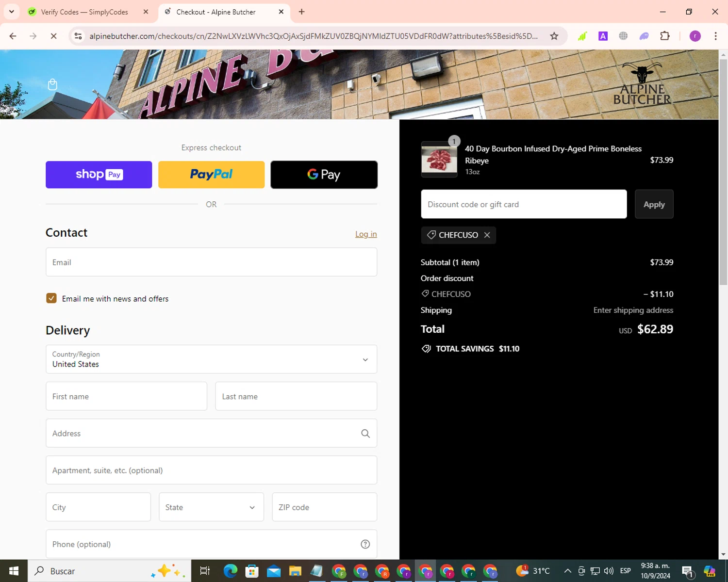Open Microsoft Store from the taskbar
The width and height of the screenshot is (728, 582).
252,571
